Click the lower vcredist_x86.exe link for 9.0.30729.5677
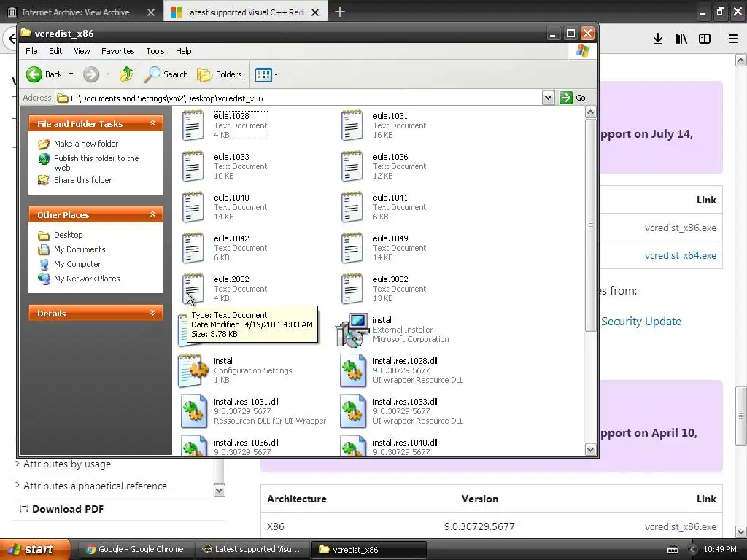This screenshot has width=747, height=560. click(x=681, y=526)
